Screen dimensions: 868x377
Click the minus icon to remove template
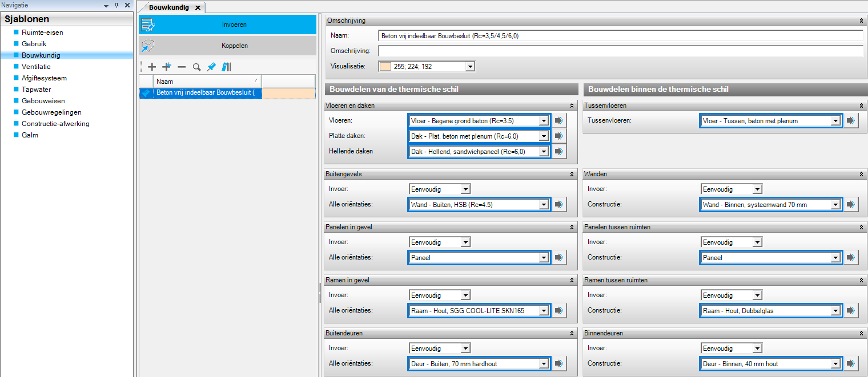[x=182, y=67]
